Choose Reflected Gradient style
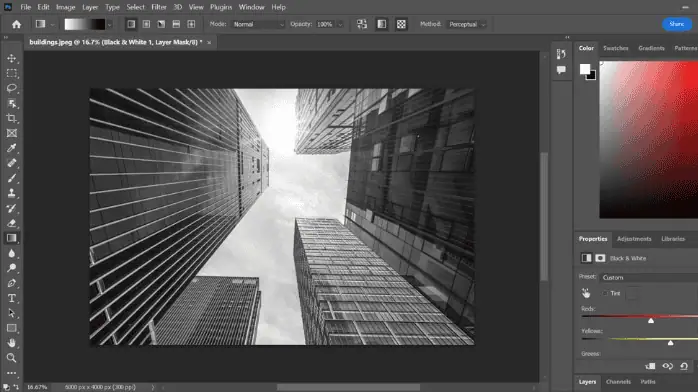 point(176,24)
